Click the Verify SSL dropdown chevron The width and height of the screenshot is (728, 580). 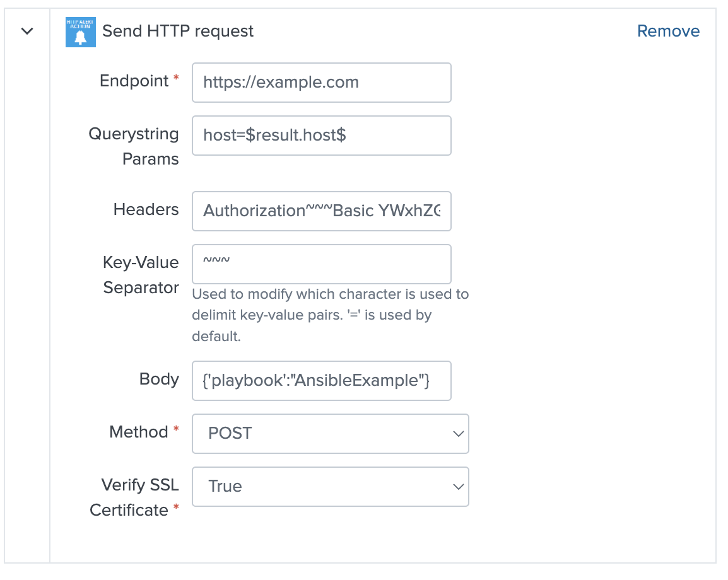click(x=458, y=487)
